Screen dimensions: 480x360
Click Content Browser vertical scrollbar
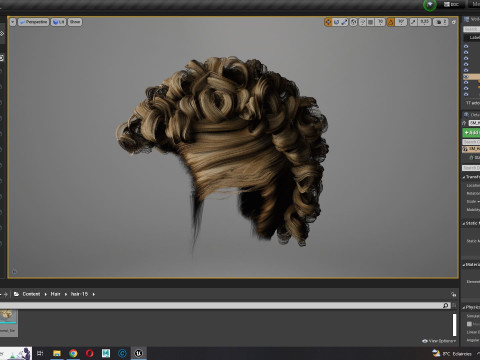coord(454,325)
